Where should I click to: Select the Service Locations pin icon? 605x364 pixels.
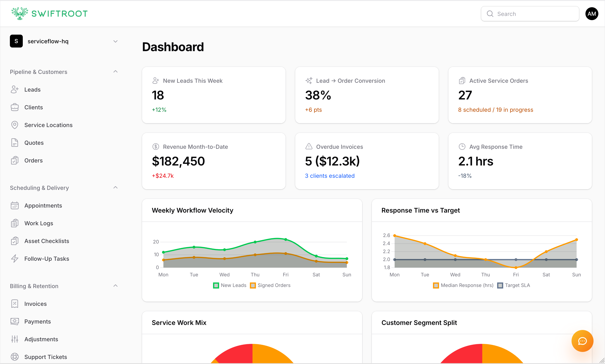click(x=15, y=125)
